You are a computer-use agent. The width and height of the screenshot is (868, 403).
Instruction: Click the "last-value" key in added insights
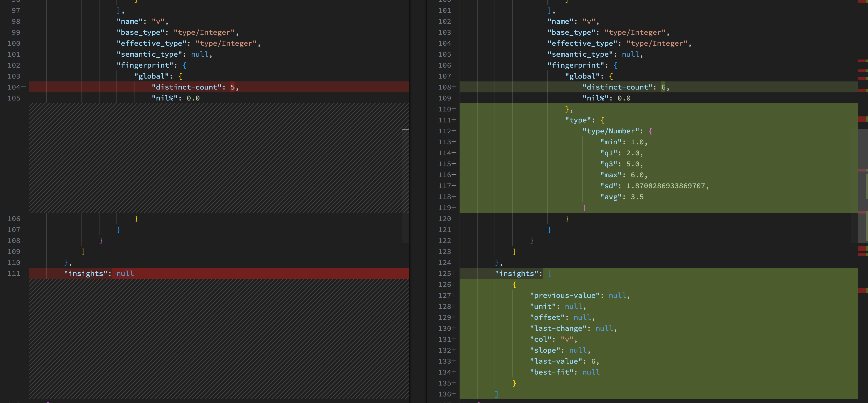(556, 361)
